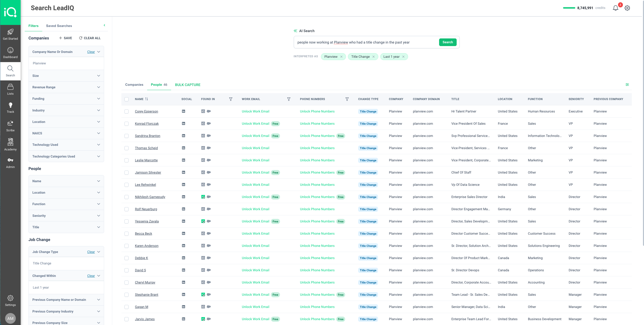Expand the NAICS filter
This screenshot has width=644, height=325.
(x=66, y=133)
